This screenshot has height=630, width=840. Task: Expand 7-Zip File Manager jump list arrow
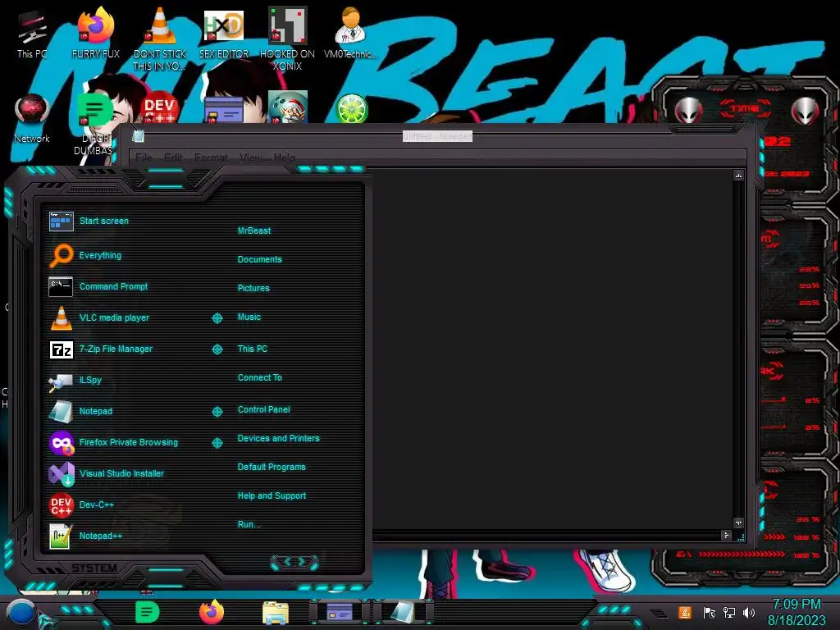click(x=217, y=349)
